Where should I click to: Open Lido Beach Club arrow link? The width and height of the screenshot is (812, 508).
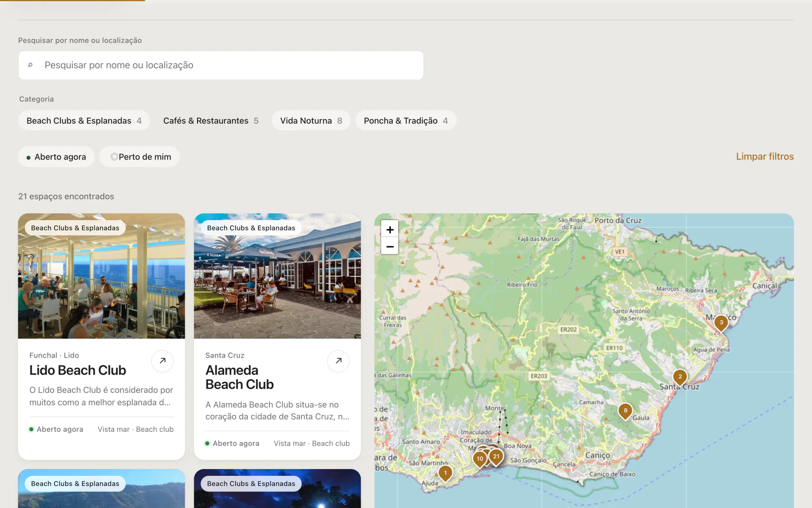162,361
